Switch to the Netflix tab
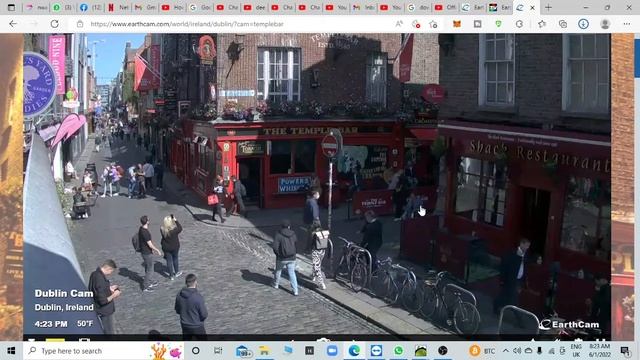This screenshot has height=360, width=640. pos(118,7)
